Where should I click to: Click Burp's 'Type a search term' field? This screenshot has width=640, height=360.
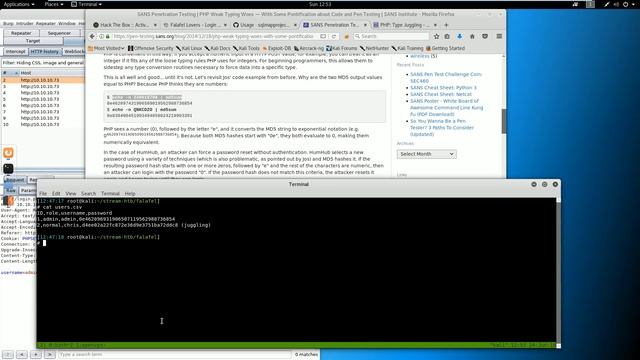(174, 354)
